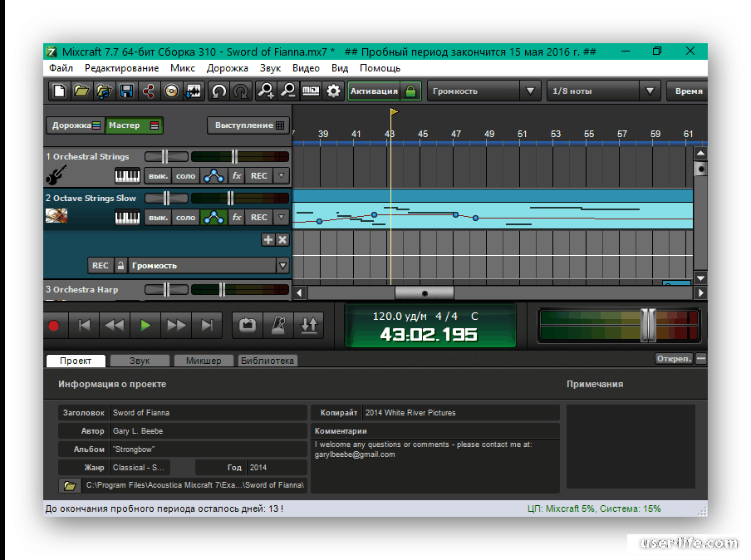Toggle the punch in/out arrows icon
This screenshot has height=560, width=751.
point(309,326)
